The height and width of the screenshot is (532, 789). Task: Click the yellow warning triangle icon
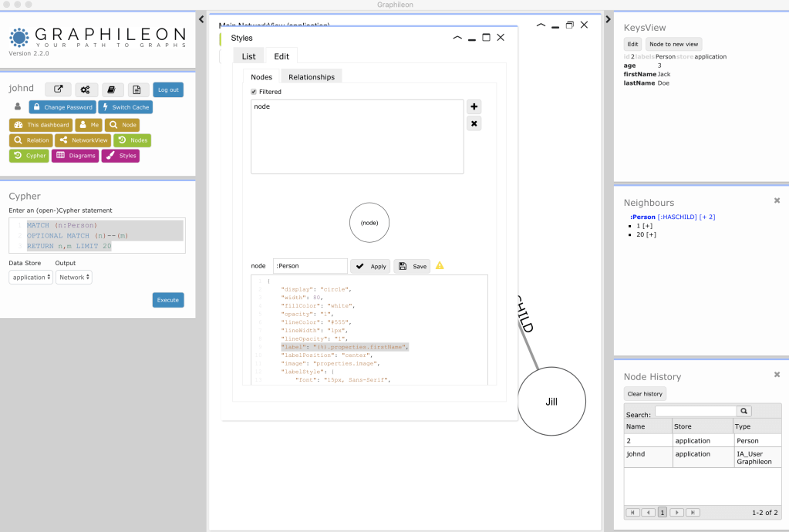coord(440,265)
